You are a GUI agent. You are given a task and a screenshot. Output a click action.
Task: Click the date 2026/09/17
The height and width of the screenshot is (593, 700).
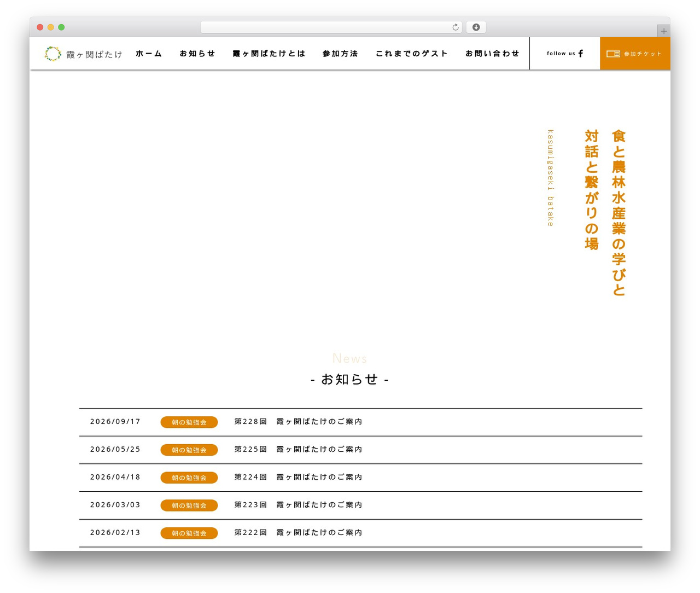[115, 422]
